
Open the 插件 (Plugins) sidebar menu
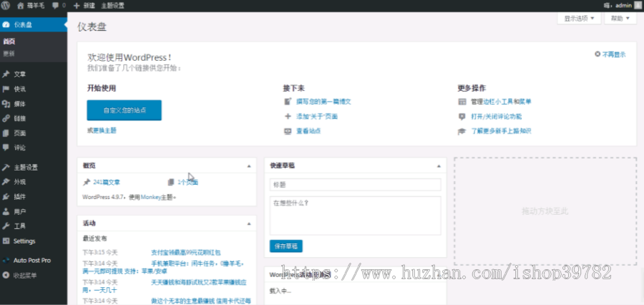pyautogui.click(x=19, y=196)
